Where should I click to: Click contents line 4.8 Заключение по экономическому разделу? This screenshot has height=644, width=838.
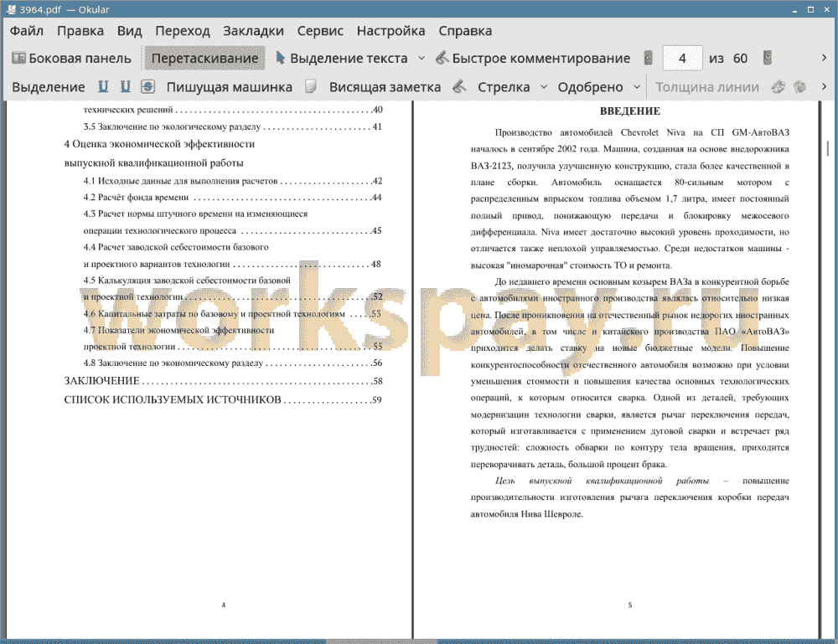click(x=232, y=363)
